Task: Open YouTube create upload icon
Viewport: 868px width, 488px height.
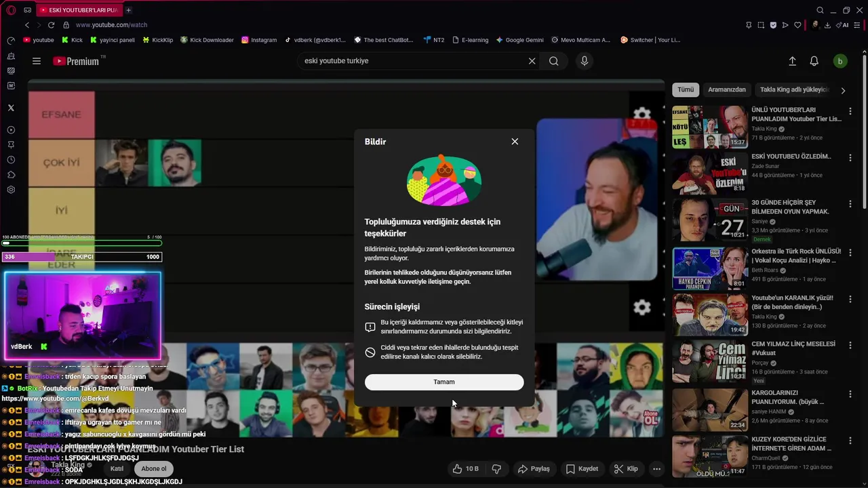Action: 792,61
